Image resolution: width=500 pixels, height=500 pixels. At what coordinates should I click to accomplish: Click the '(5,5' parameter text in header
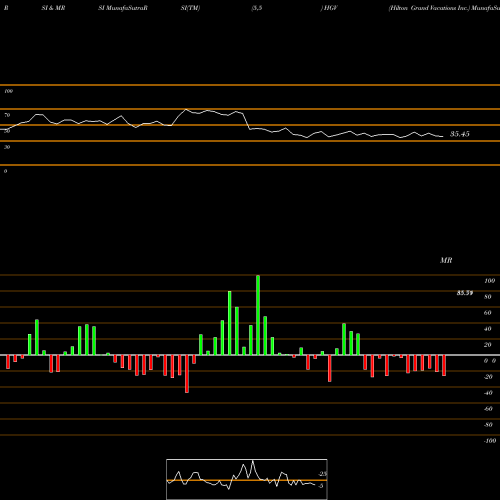pyautogui.click(x=257, y=8)
